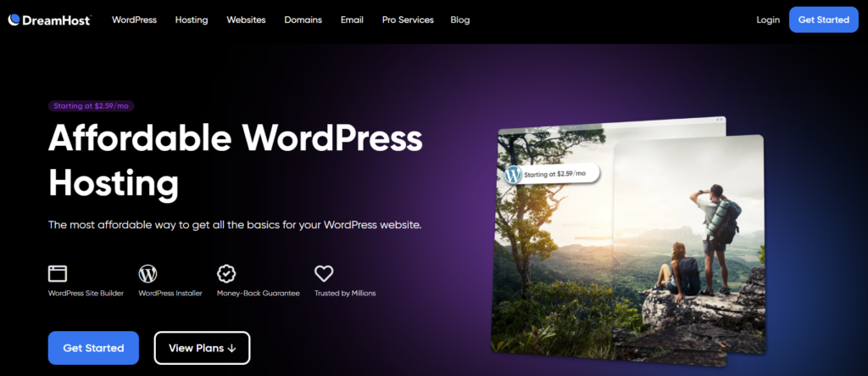Click the Affordable WordPress Hosting headline
This screenshot has height=376, width=868.
pyautogui.click(x=236, y=160)
